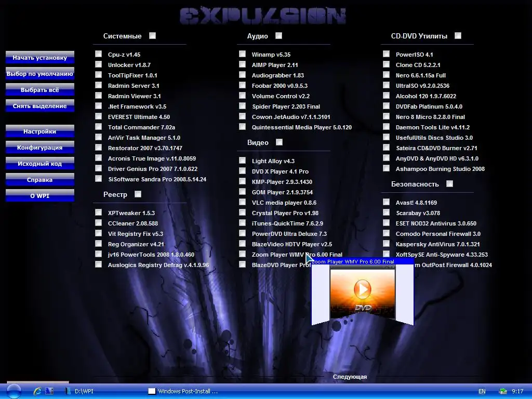The image size is (532, 399).
Task: Click Снять выделение button
Action: tap(39, 106)
